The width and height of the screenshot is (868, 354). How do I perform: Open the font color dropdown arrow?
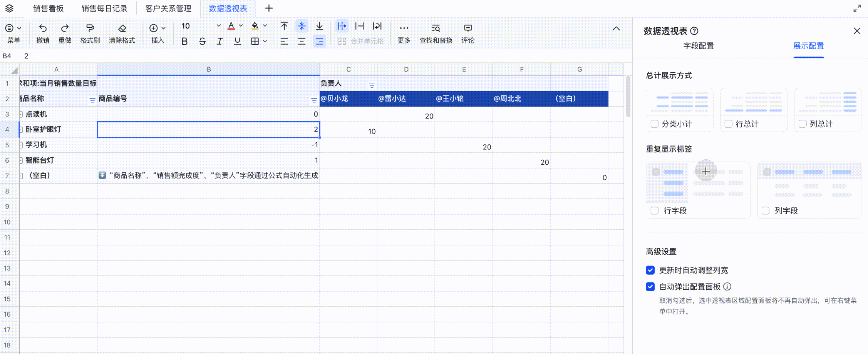(x=241, y=26)
